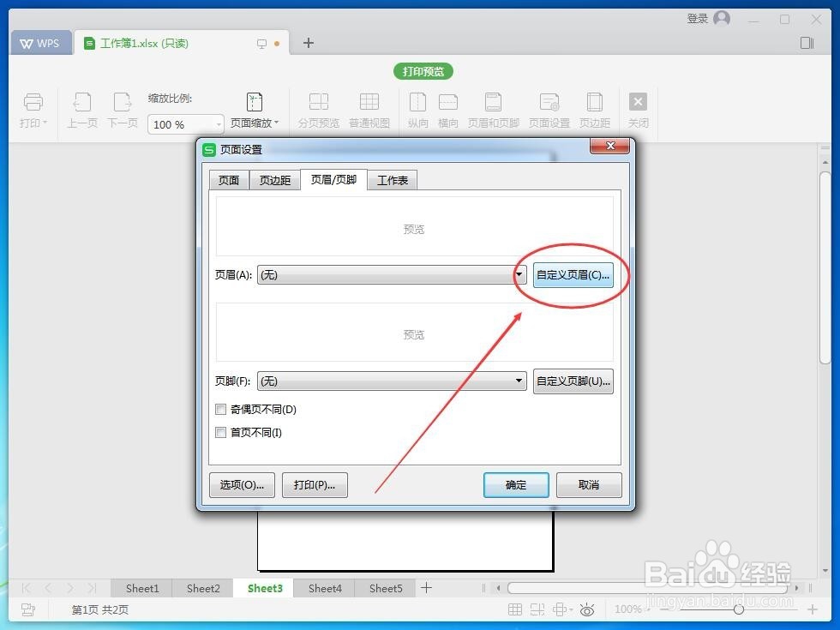Switch to 普通视图 normal view icon

tap(369, 107)
